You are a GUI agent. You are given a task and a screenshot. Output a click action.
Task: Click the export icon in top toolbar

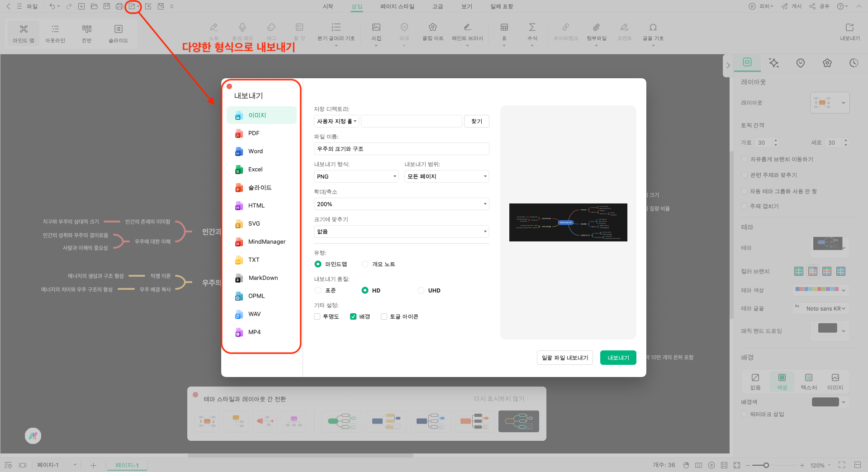132,6
